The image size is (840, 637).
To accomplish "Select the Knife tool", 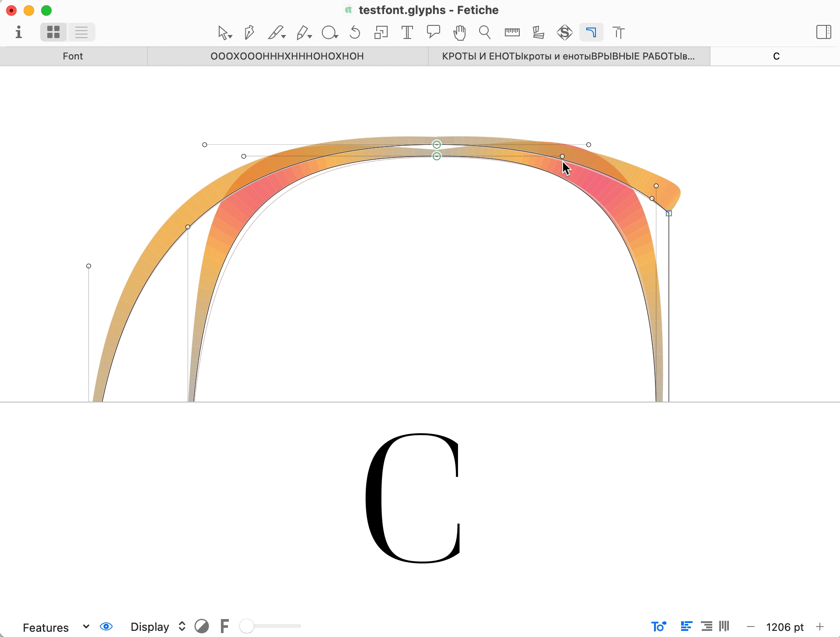I will point(277,32).
